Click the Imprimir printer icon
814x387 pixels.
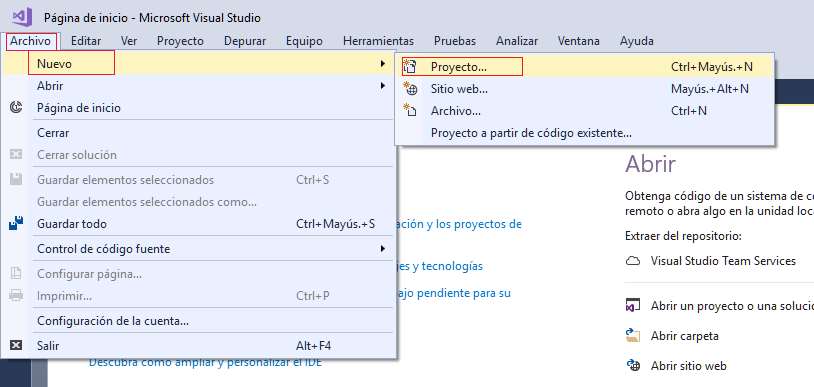16,296
